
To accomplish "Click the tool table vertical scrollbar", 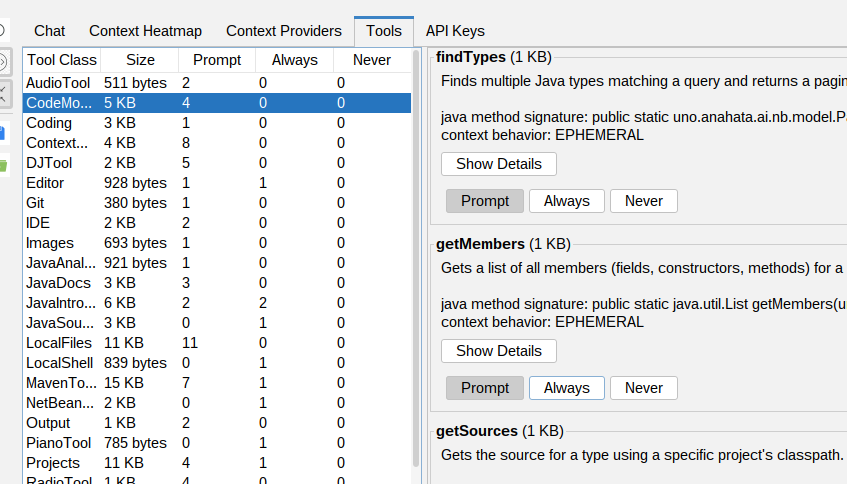I will tap(416, 259).
